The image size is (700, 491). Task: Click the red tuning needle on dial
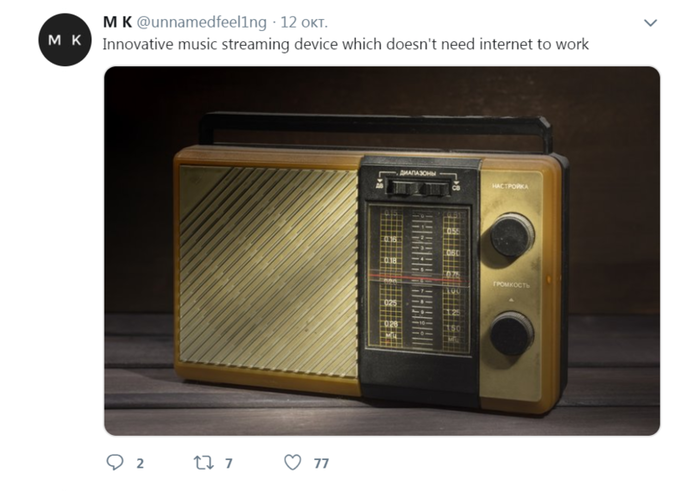418,279
